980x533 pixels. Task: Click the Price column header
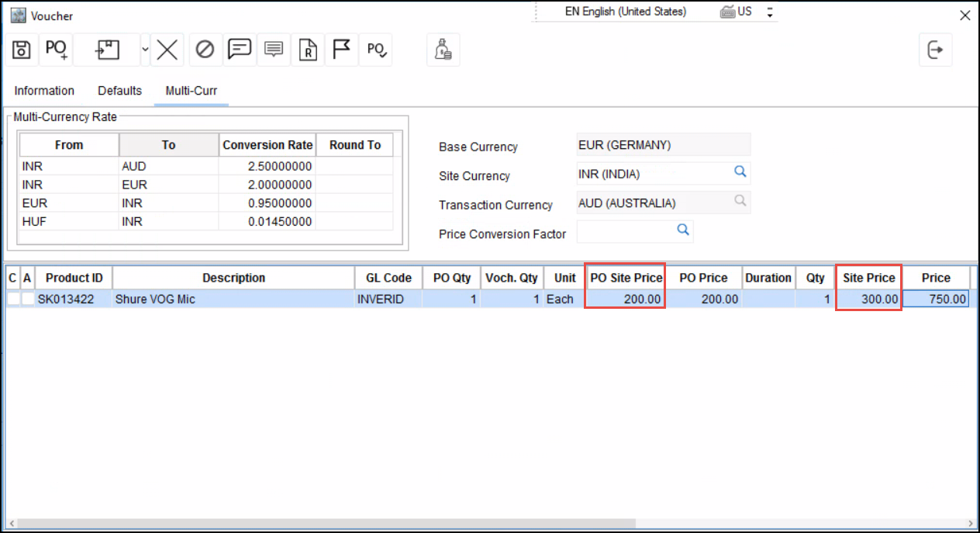(936, 278)
